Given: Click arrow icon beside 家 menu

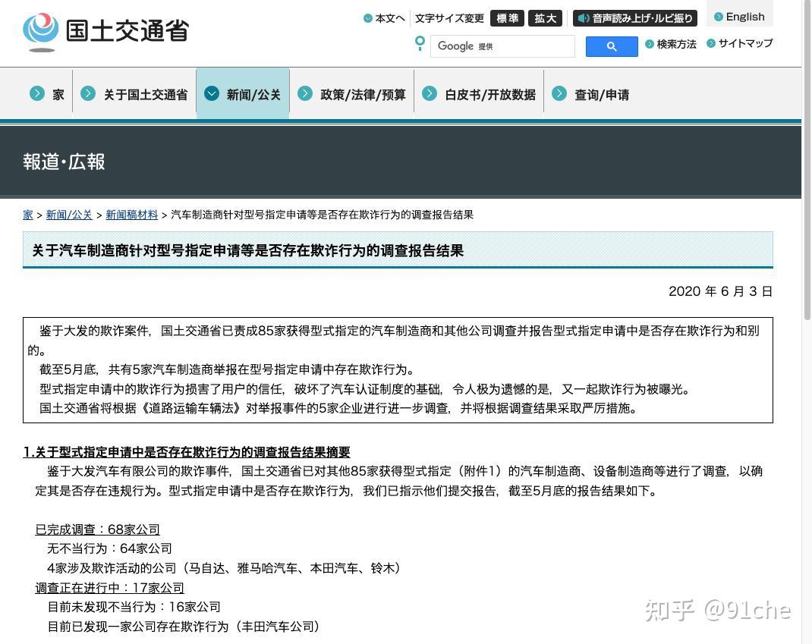Looking at the screenshot, I should coord(36,93).
